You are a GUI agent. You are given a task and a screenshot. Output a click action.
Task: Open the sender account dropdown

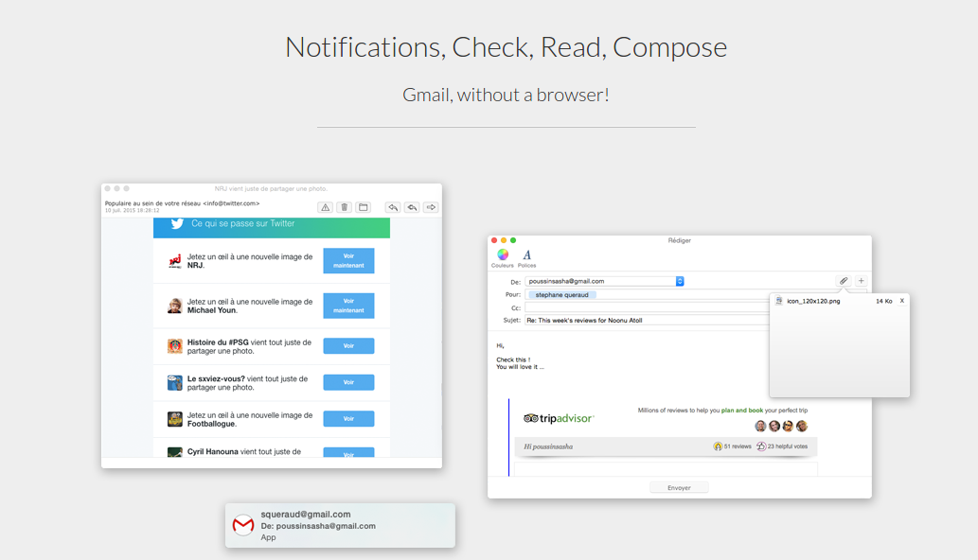[680, 280]
